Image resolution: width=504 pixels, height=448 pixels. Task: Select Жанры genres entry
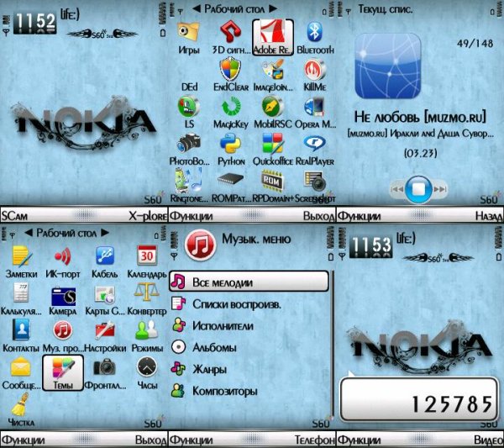[249, 369]
